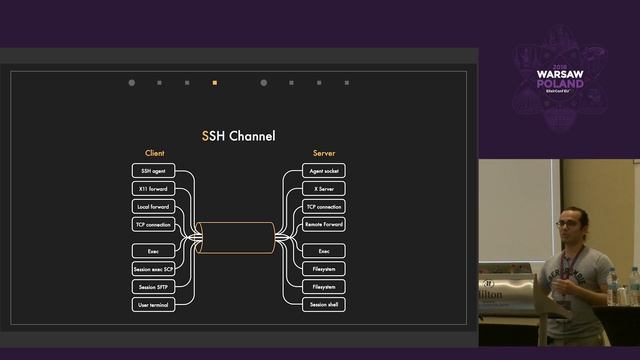Click the Exec box under Client
640x360 pixels.
click(x=153, y=251)
